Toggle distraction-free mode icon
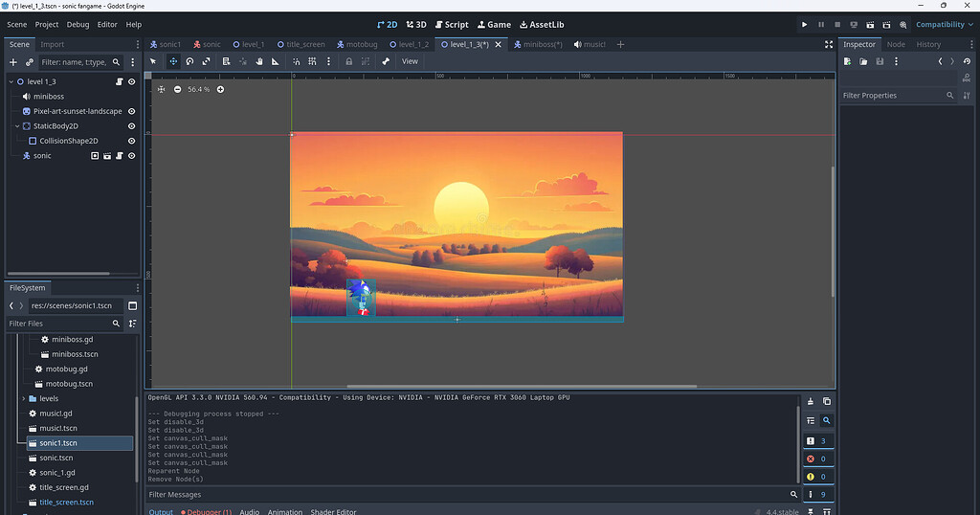980x515 pixels. point(829,44)
